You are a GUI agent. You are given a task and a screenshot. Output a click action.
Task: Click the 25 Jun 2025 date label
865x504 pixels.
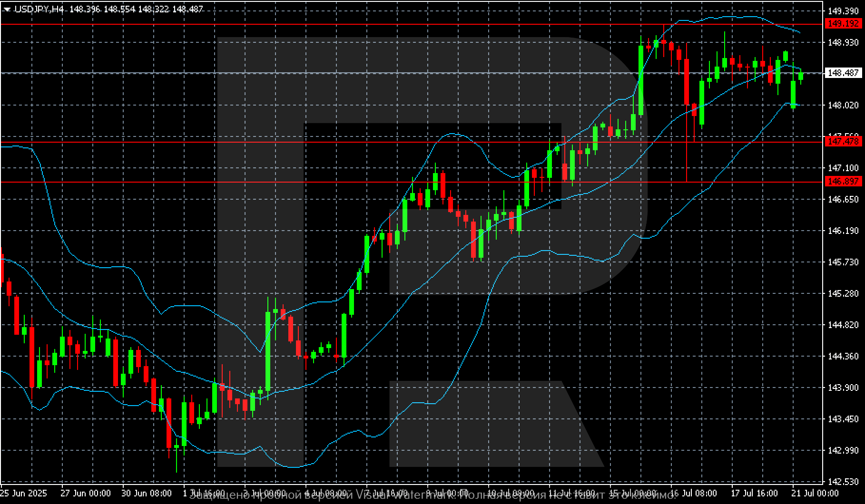[24, 493]
